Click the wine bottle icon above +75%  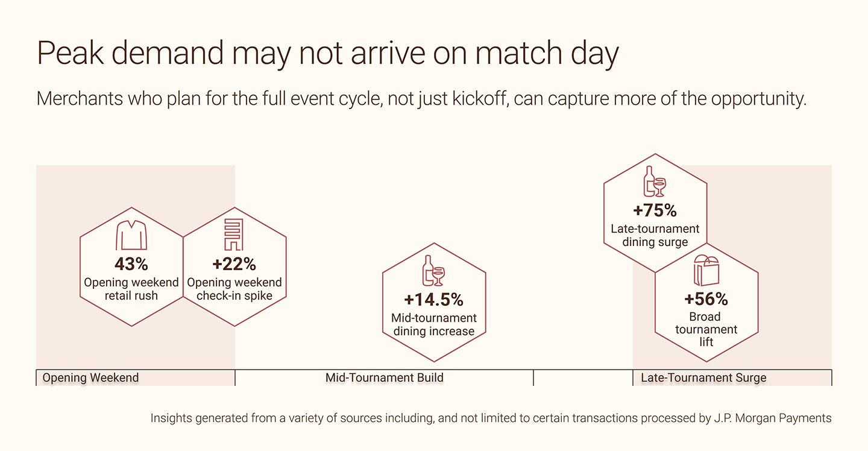655,181
